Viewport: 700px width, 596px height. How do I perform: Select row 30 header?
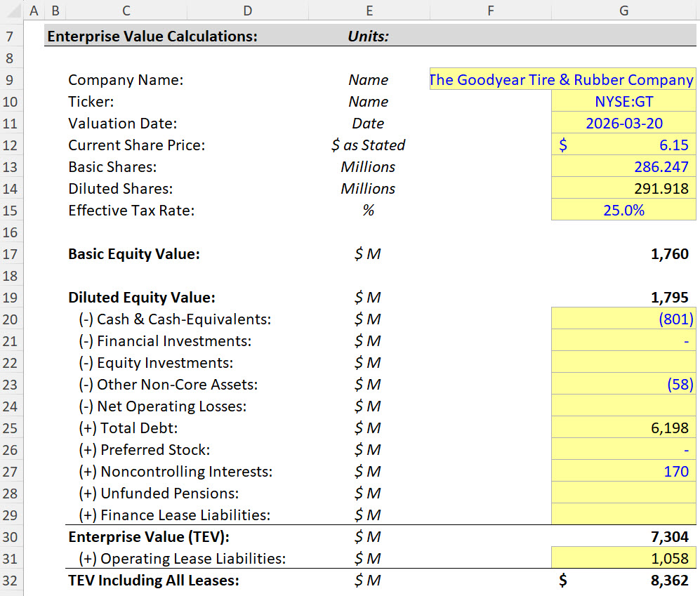point(11,536)
